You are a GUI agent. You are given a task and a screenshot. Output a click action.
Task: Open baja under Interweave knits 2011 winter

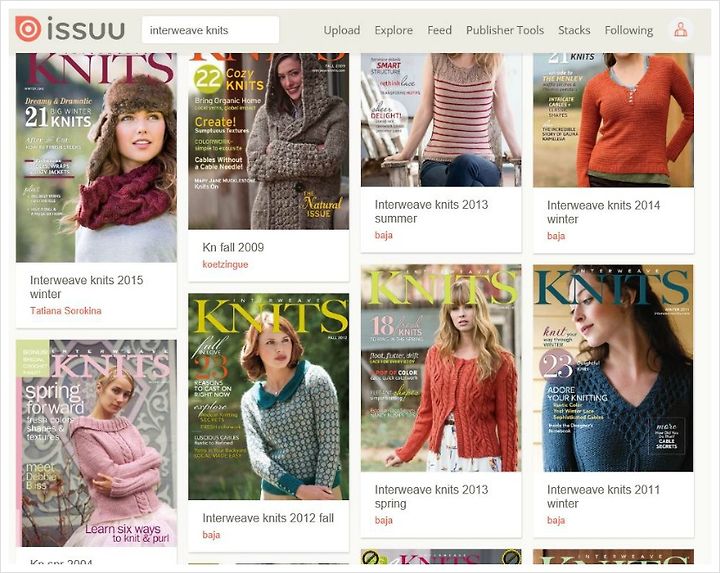coord(556,520)
